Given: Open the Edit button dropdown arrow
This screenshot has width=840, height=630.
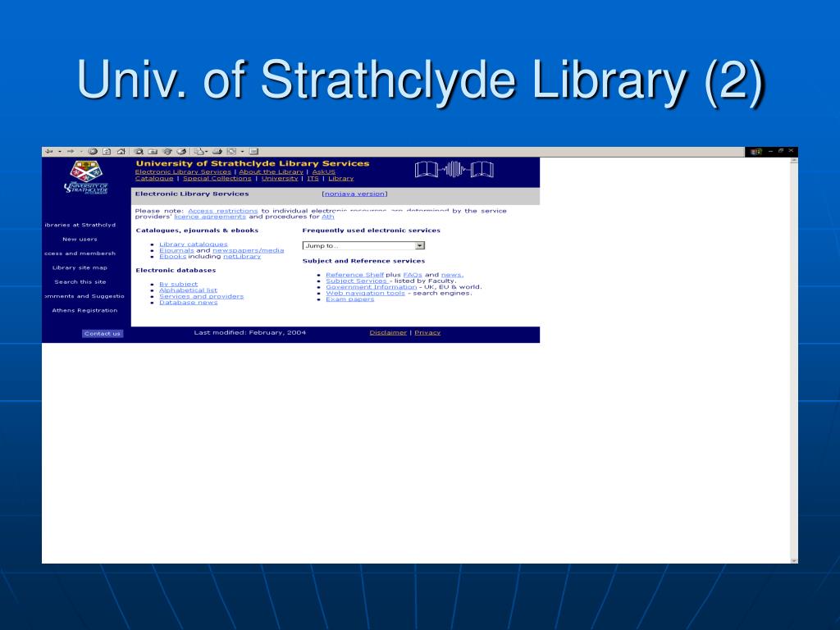Looking at the screenshot, I should [242, 152].
